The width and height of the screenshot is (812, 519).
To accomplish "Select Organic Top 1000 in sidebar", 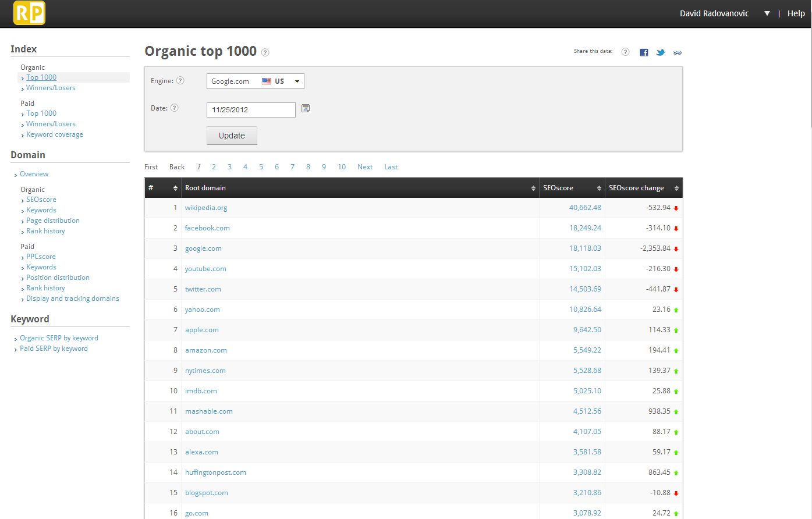I will pyautogui.click(x=41, y=77).
